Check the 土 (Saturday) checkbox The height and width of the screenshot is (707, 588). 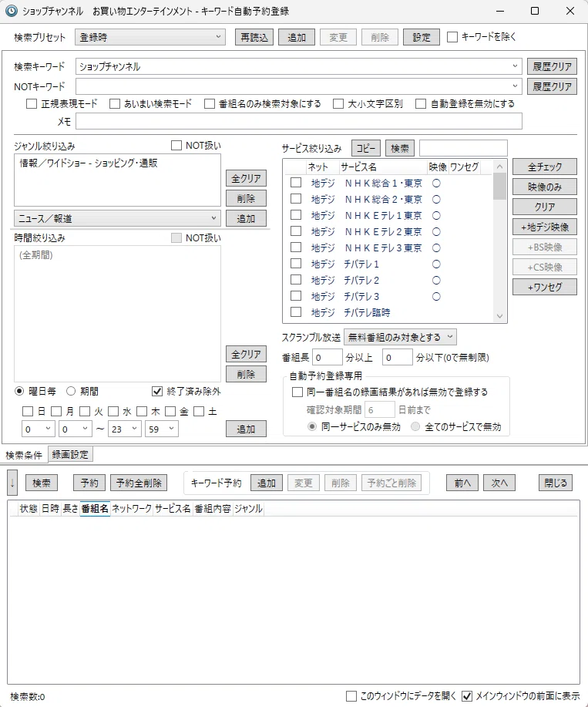point(199,411)
